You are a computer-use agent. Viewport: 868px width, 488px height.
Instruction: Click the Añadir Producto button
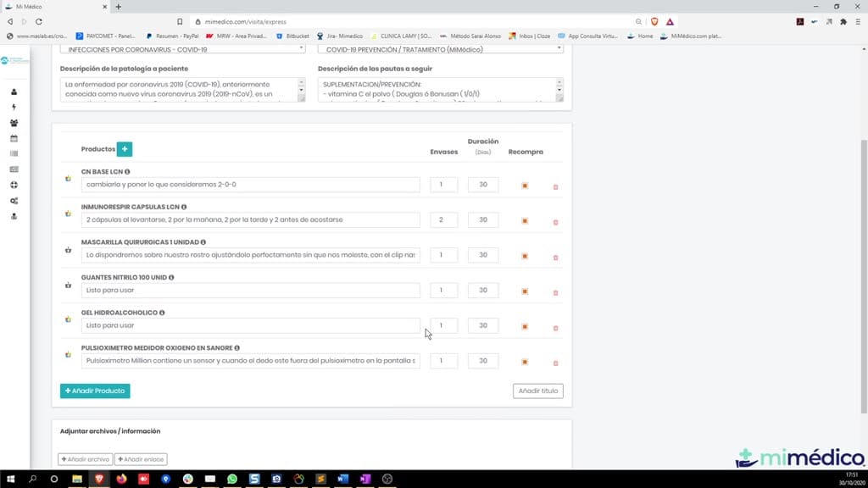coord(95,391)
